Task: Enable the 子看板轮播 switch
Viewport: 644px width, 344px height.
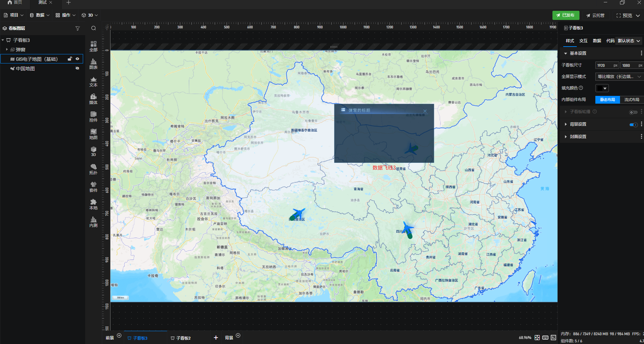Action: [633, 112]
